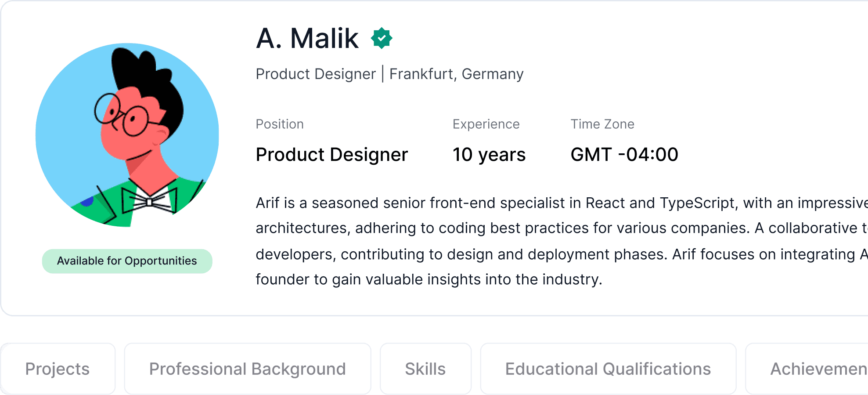Switch to the Professional Background tab
The image size is (868, 395).
coord(248,369)
